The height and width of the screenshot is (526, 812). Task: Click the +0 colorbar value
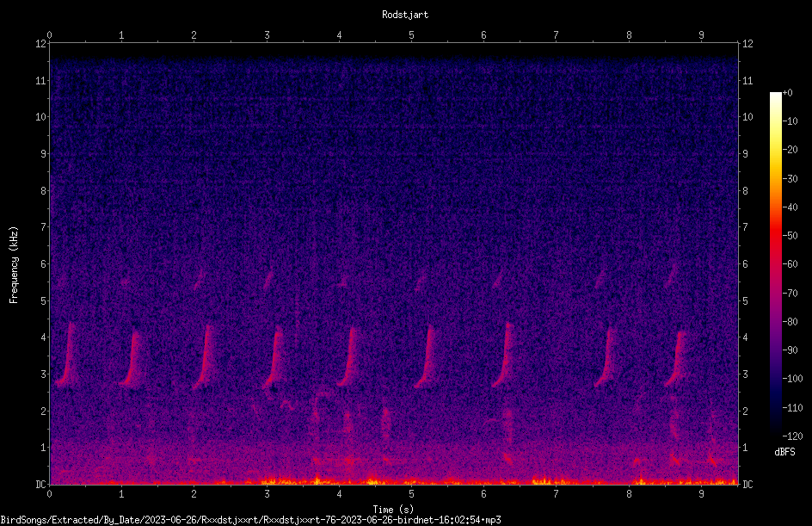click(x=788, y=93)
